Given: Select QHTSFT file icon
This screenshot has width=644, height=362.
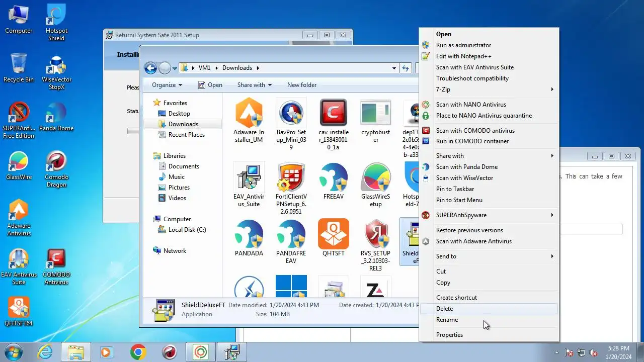Looking at the screenshot, I should [333, 238].
